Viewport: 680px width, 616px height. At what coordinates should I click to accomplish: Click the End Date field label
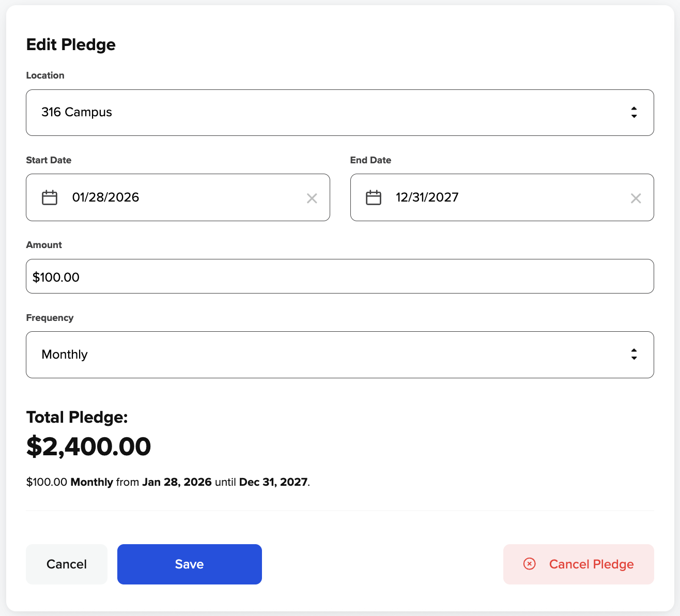tap(370, 160)
